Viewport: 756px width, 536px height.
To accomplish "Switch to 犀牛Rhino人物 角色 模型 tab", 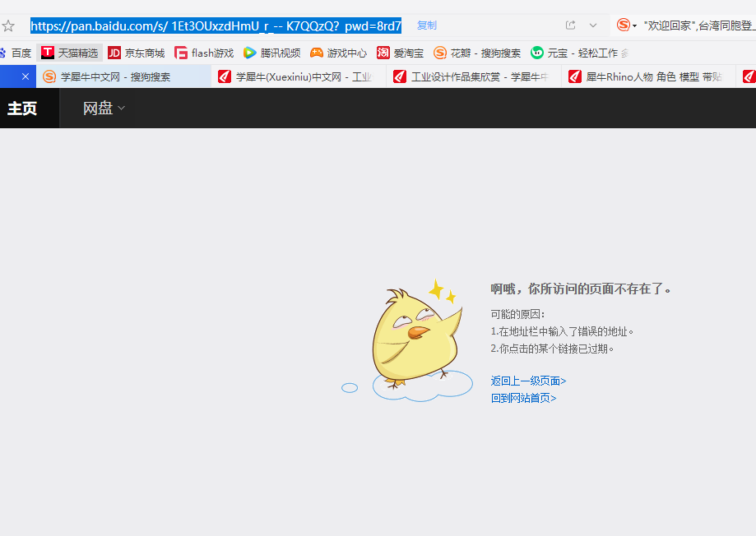I will pyautogui.click(x=649, y=76).
